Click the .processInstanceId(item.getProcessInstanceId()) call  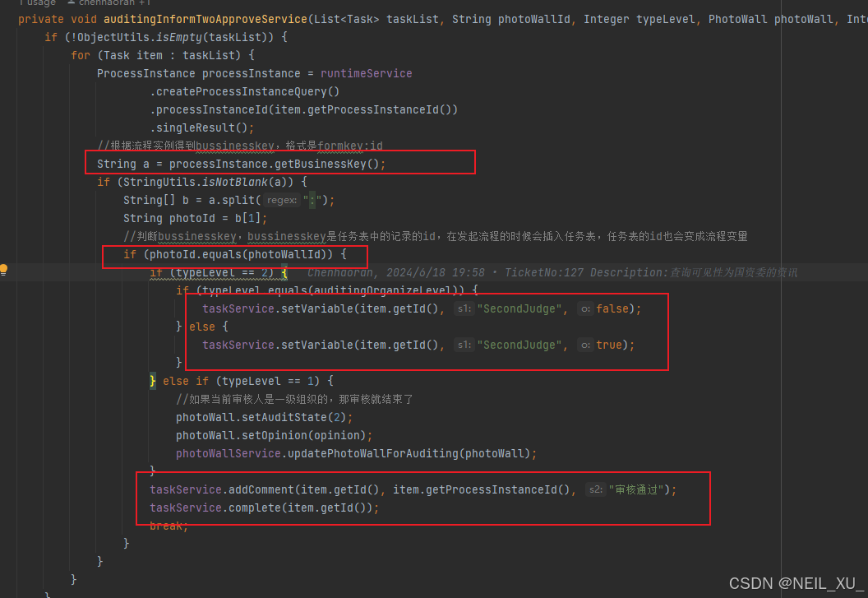[303, 109]
